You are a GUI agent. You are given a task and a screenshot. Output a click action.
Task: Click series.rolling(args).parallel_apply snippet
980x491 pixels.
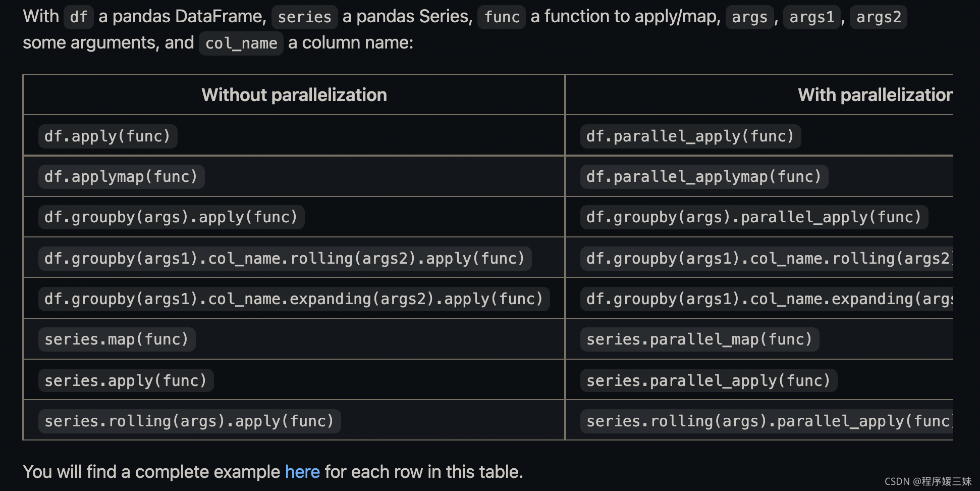[767, 421]
